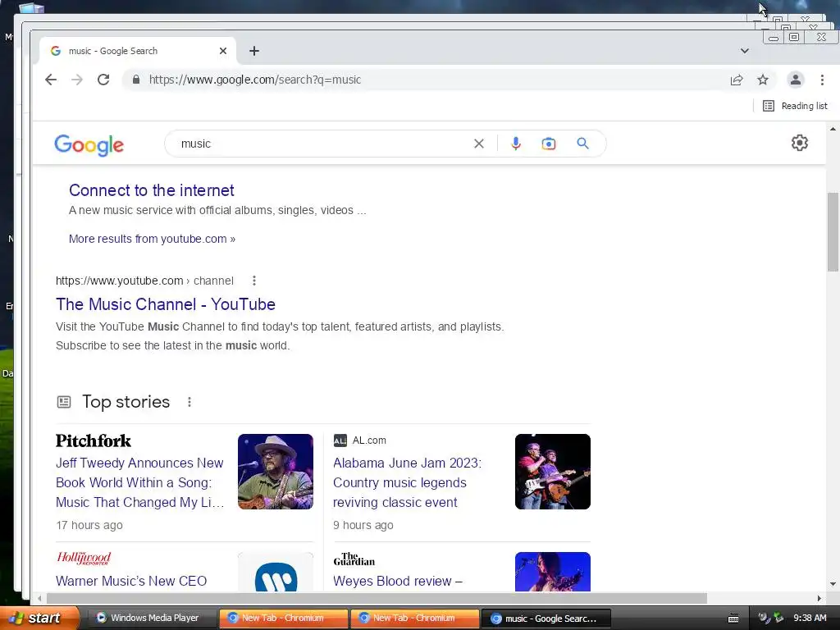
Task: Click the vertical scrollbar thumb
Action: pos(833,231)
